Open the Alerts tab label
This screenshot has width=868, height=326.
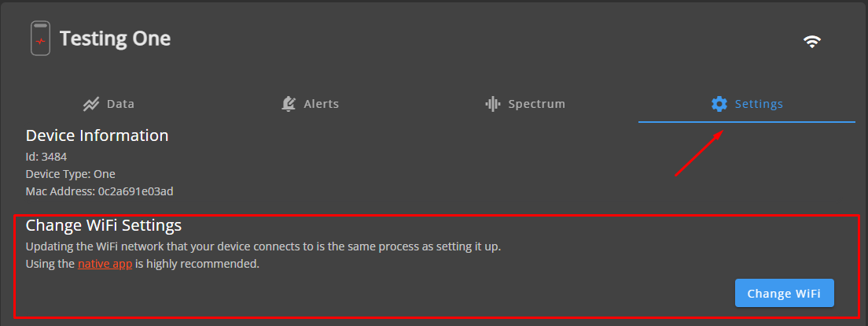tap(321, 104)
